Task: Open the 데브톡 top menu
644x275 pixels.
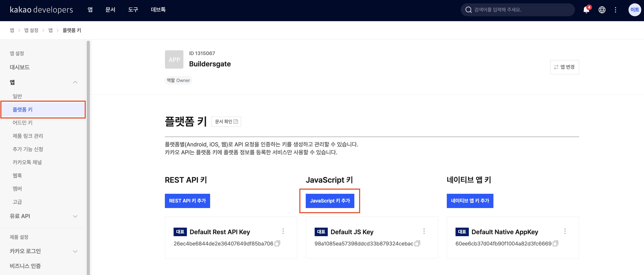Action: 158,10
